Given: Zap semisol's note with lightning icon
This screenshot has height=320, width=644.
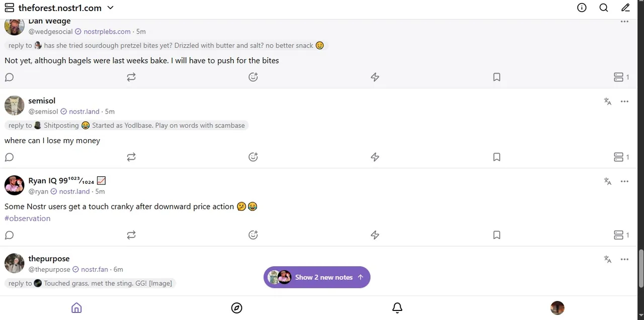Looking at the screenshot, I should click(375, 157).
